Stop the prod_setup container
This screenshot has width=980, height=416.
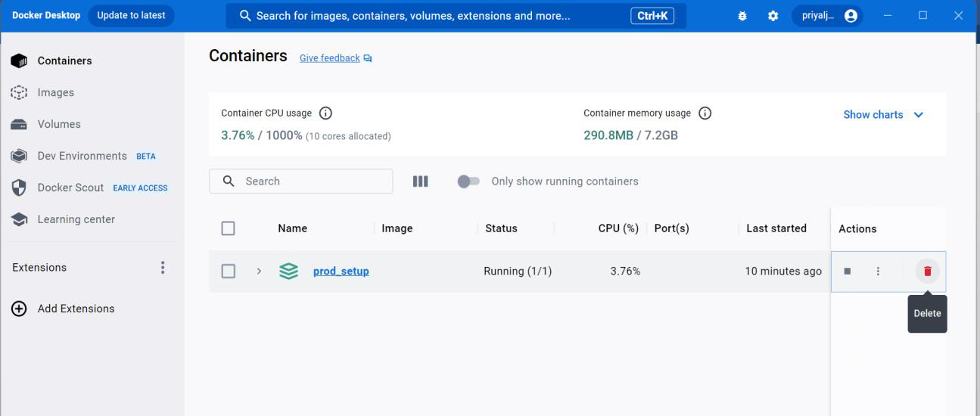click(x=848, y=271)
